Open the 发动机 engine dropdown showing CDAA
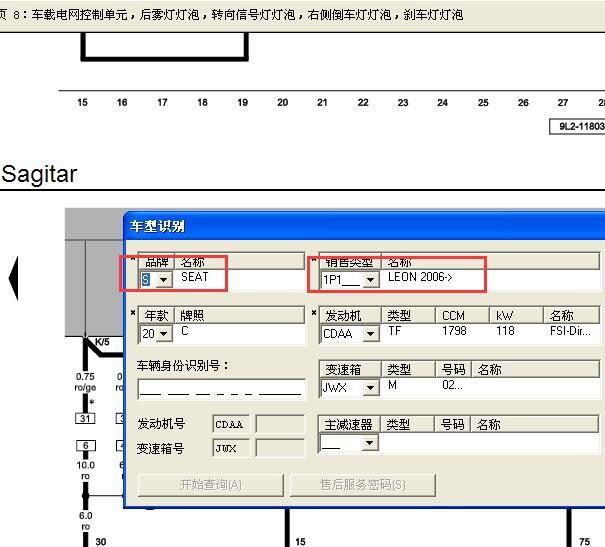Screen dimensions: 605x547 tap(370, 334)
